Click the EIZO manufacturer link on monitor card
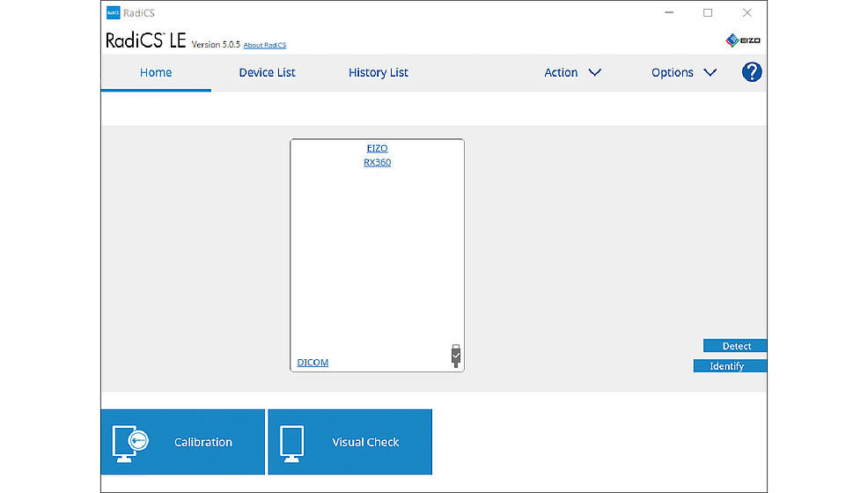The width and height of the screenshot is (868, 493). click(377, 148)
